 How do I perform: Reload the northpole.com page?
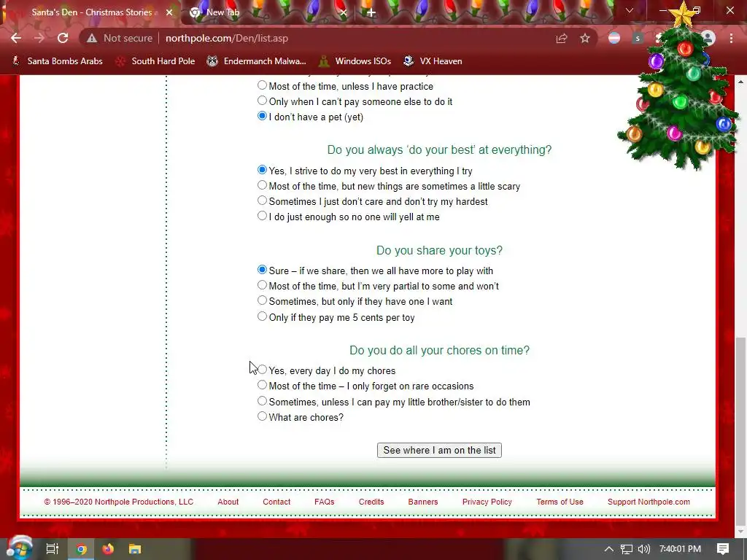coord(63,38)
